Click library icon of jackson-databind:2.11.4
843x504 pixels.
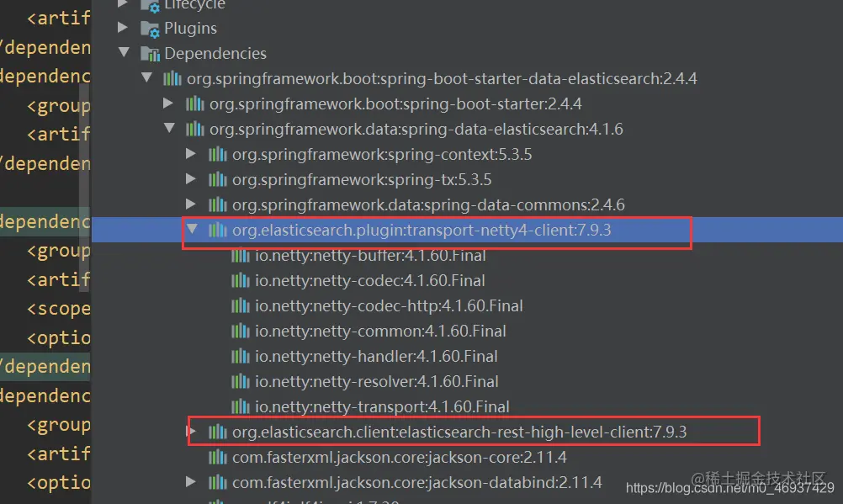218,482
